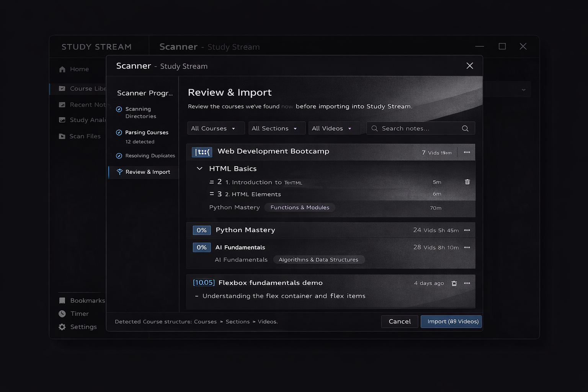Click the Cancel button
The image size is (588, 392).
click(x=400, y=322)
